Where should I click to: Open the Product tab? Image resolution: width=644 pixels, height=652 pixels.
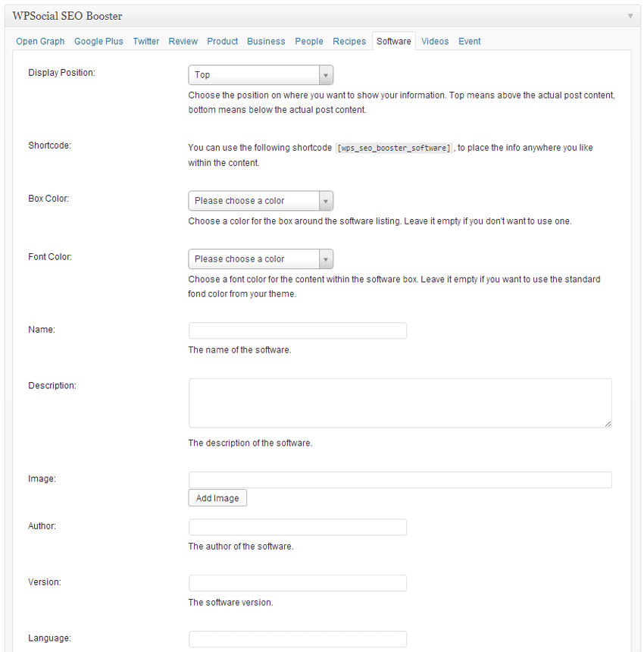(x=222, y=42)
